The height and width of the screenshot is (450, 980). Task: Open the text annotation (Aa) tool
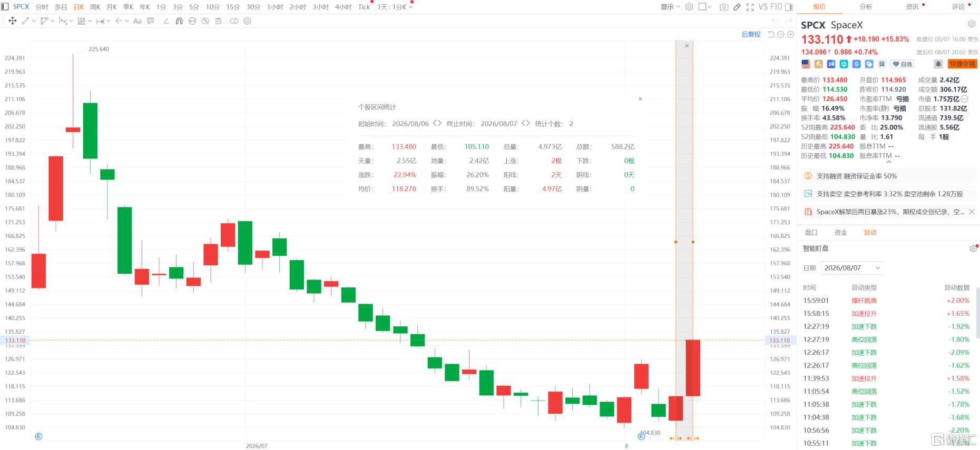click(138, 21)
